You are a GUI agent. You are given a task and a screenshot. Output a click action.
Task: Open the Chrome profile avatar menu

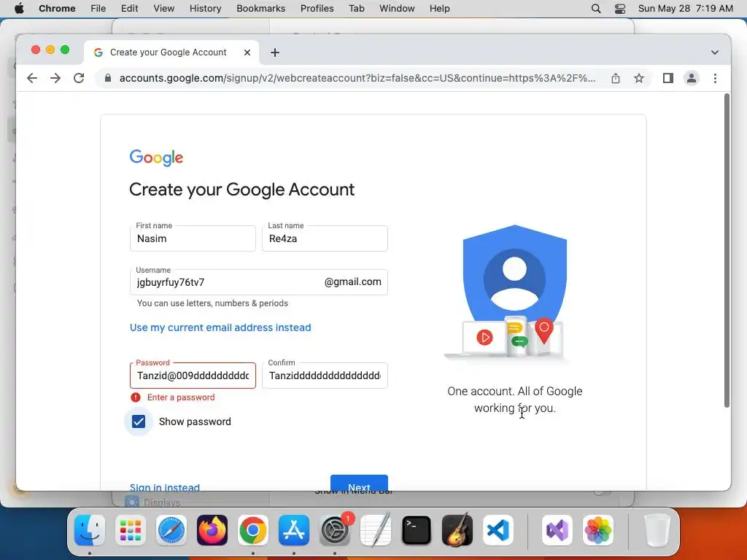(692, 78)
